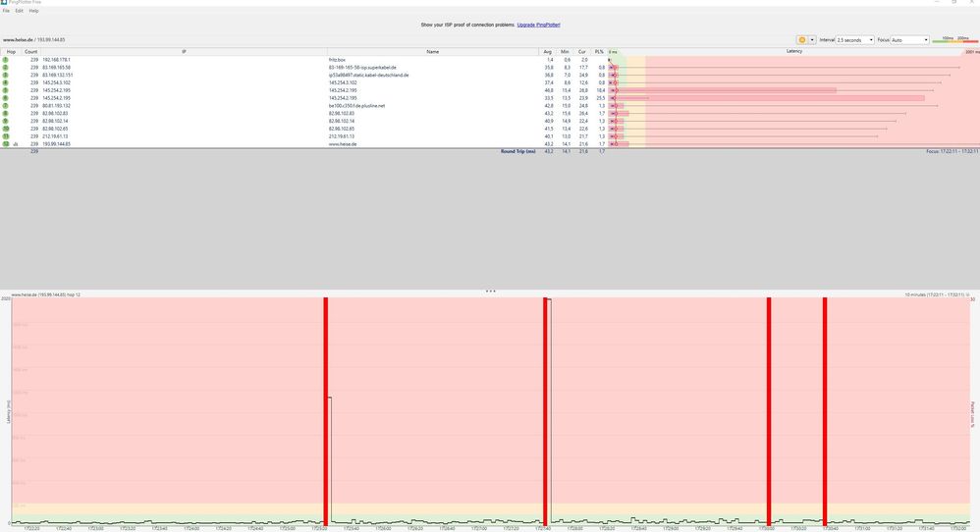Click the Min column header
The height and width of the screenshot is (532, 980).
(565, 52)
